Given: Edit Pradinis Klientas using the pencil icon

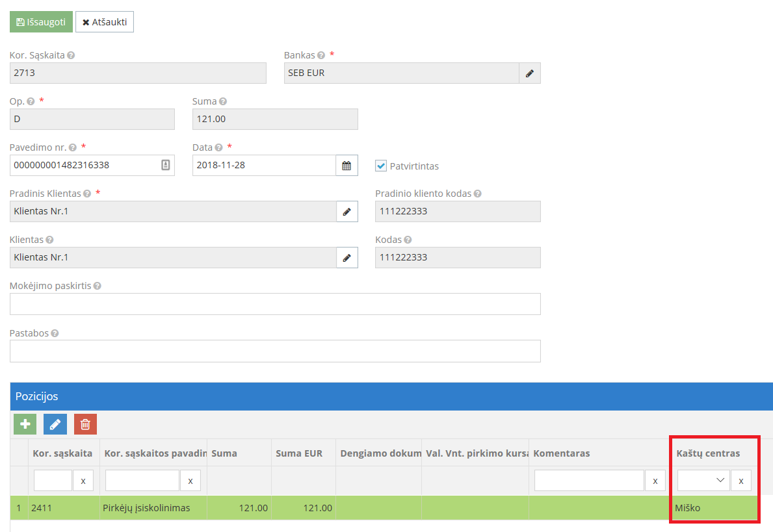Looking at the screenshot, I should click(347, 212).
